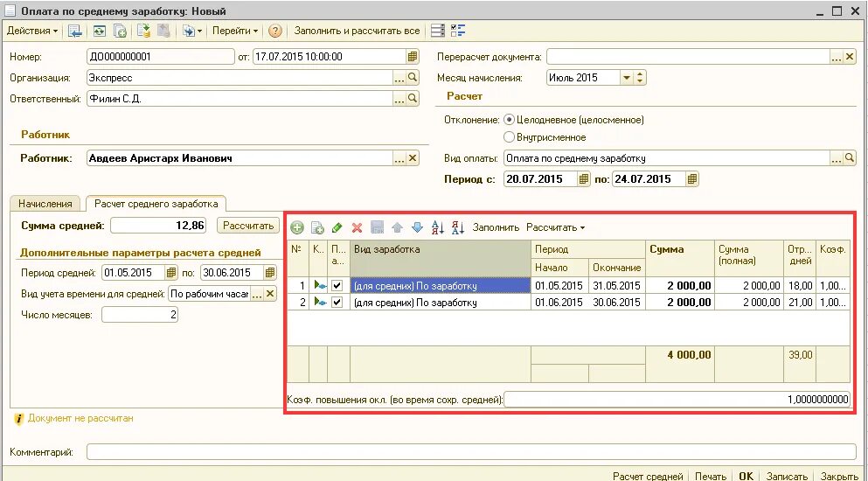This screenshot has width=868, height=481.
Task: Switch to the Начисления tab
Action: (45, 204)
